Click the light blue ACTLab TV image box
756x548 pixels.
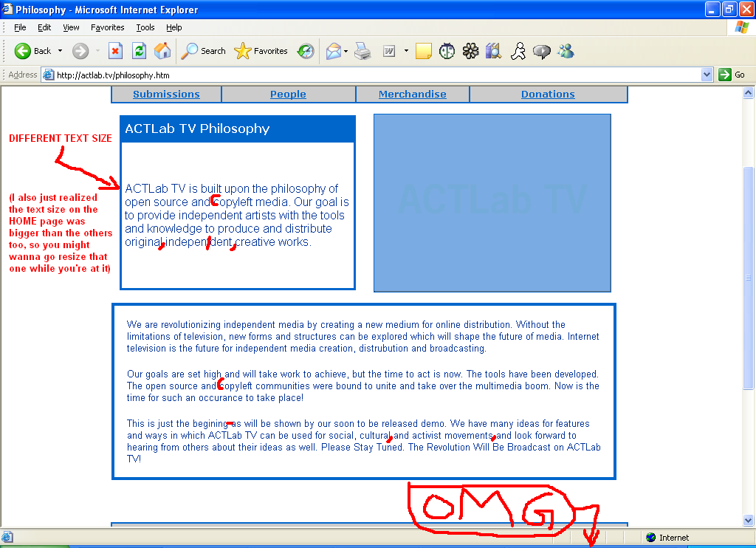492,203
